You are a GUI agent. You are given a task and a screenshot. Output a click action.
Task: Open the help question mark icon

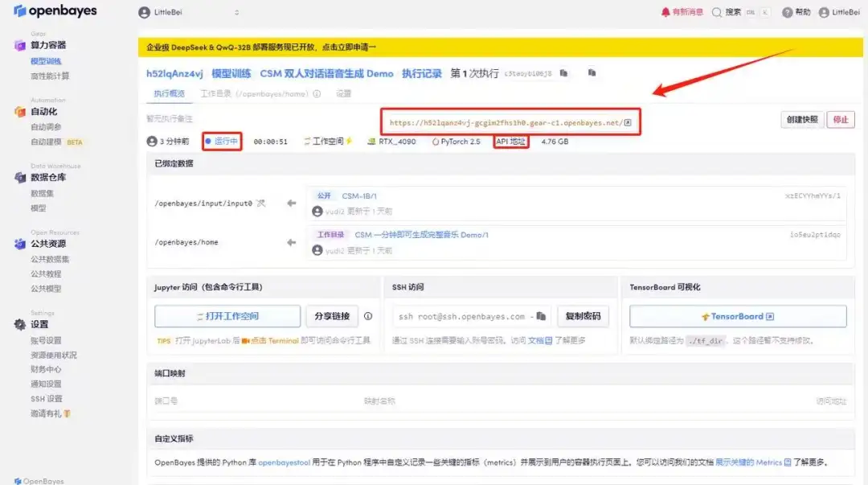(787, 12)
